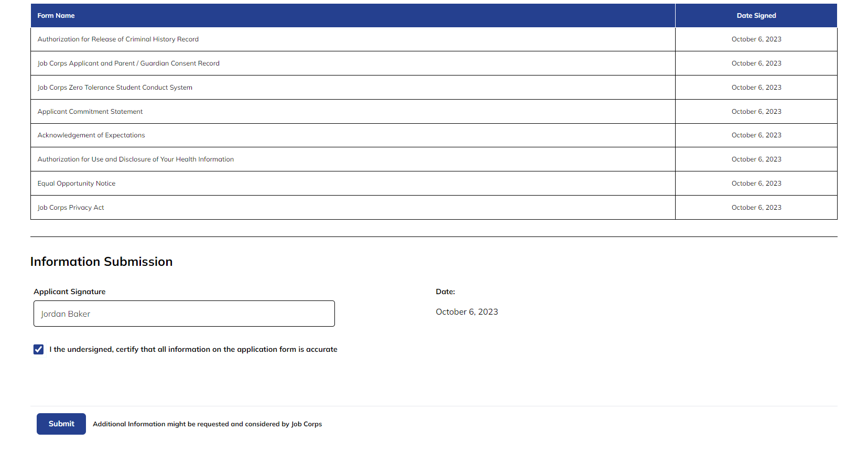The height and width of the screenshot is (474, 868).
Task: View the Authorization for Use and Disclosure of Health Information
Action: point(135,159)
